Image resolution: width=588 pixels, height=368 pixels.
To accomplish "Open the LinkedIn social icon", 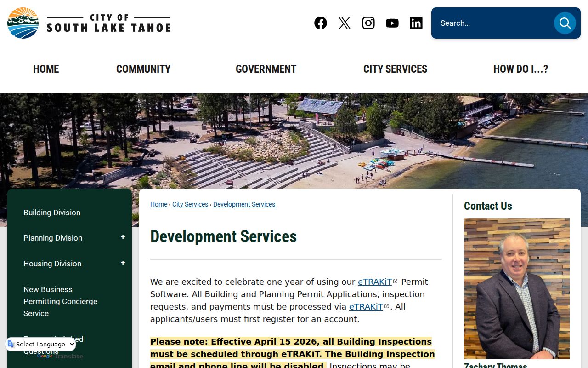I will pos(416,23).
